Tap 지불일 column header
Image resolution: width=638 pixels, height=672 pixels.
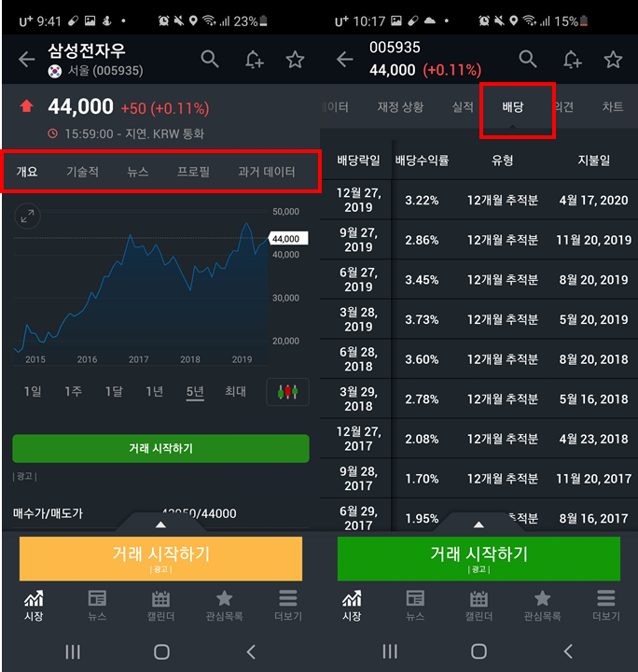(593, 161)
